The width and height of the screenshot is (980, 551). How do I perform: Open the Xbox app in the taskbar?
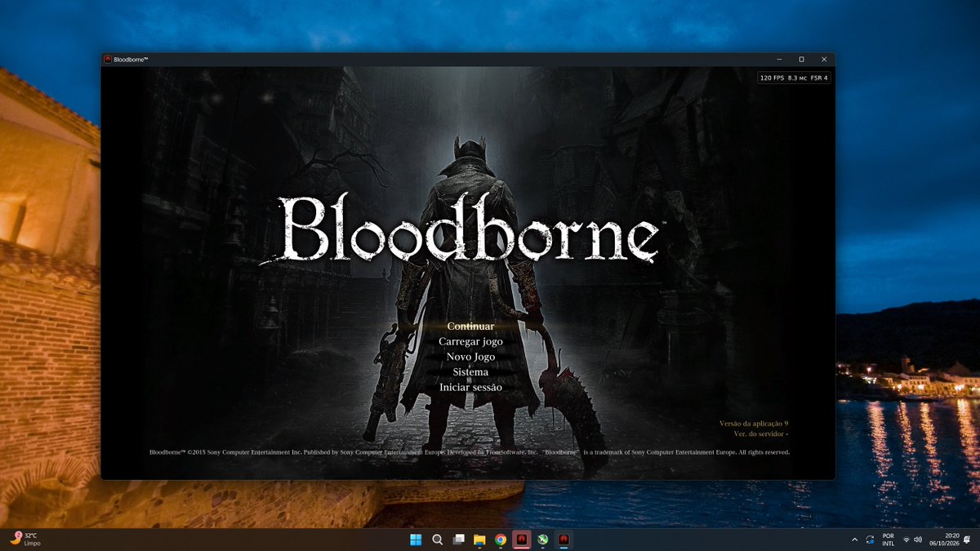click(x=542, y=540)
